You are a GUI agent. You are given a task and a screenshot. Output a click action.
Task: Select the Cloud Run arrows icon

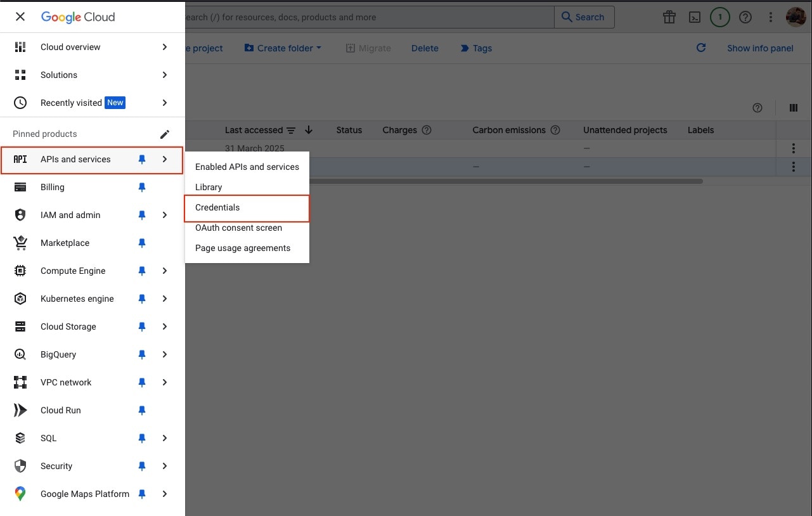coord(20,410)
